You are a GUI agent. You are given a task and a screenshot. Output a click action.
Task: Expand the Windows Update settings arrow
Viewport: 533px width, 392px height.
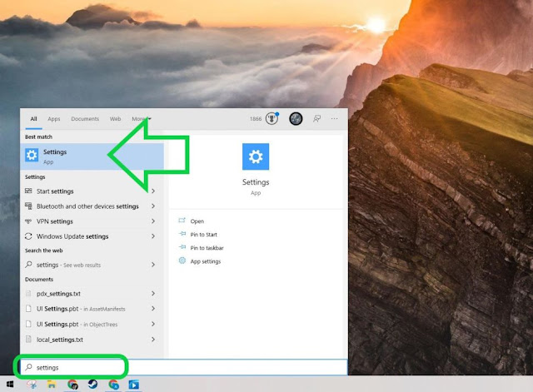(x=153, y=236)
